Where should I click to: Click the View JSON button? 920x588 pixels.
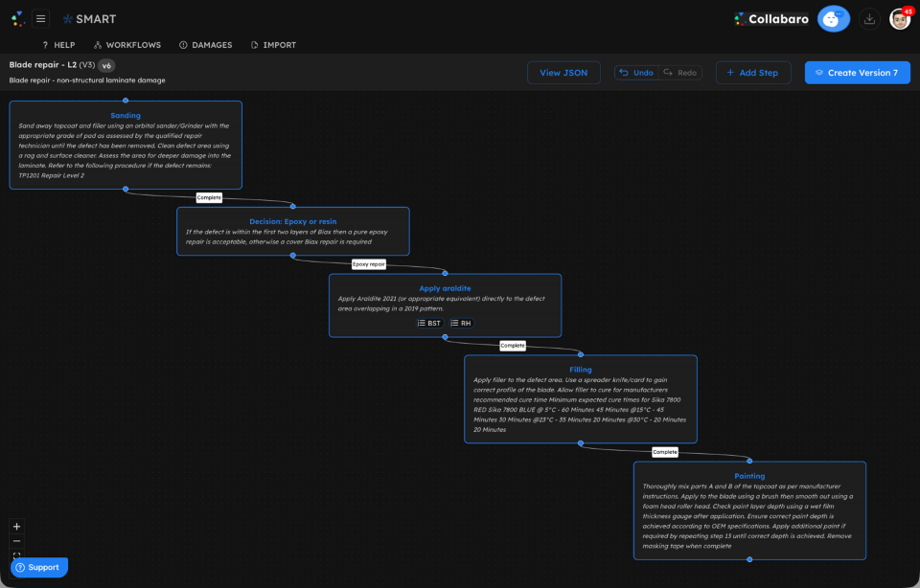click(563, 72)
